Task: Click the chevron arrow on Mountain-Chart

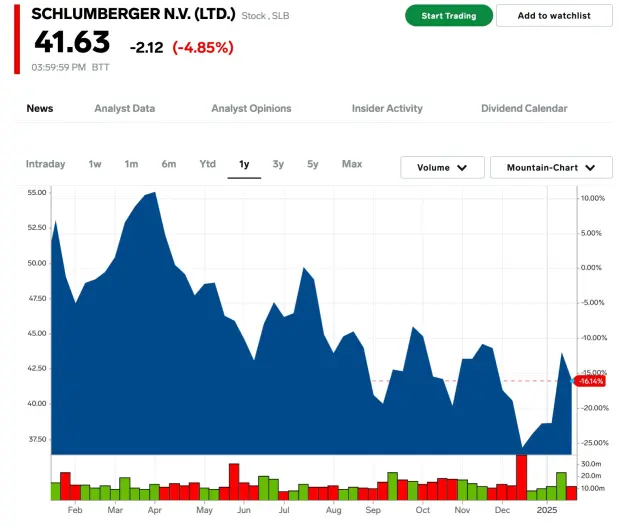Action: click(591, 168)
